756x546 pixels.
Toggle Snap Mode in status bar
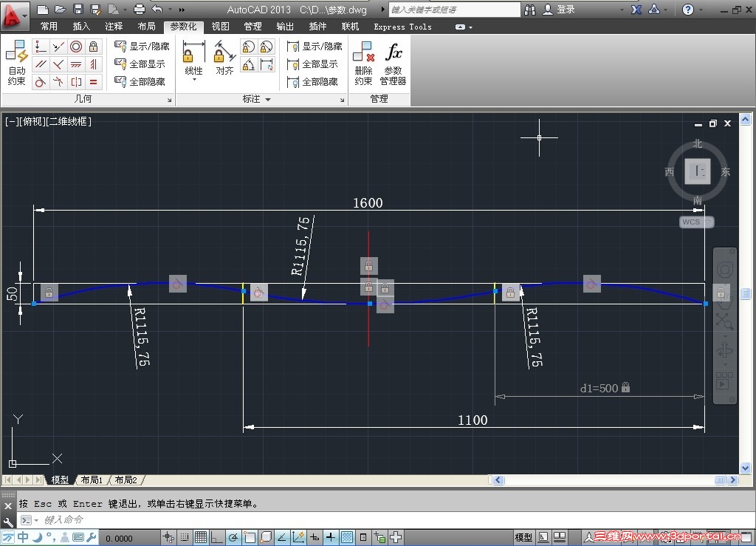(x=184, y=537)
